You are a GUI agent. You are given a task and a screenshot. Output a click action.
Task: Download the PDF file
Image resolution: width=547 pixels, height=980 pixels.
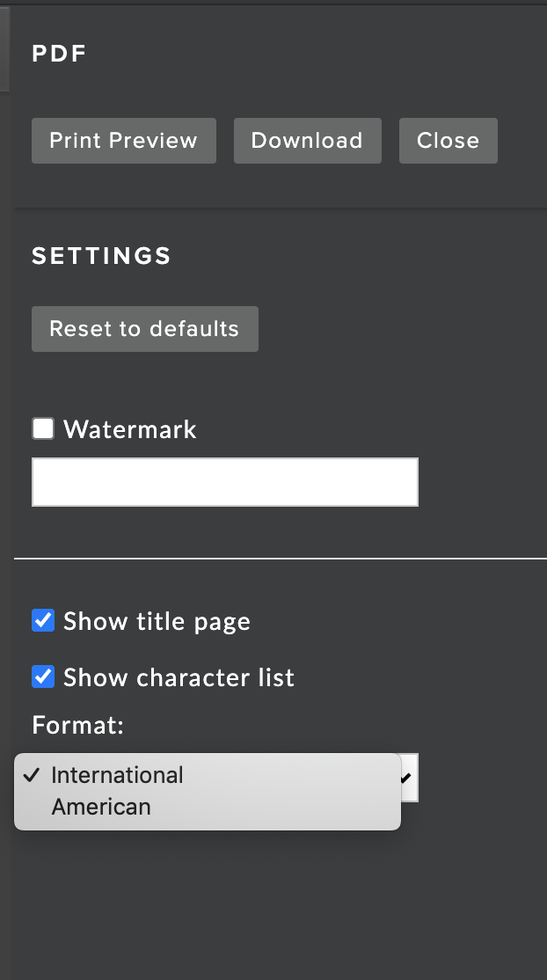tap(308, 141)
